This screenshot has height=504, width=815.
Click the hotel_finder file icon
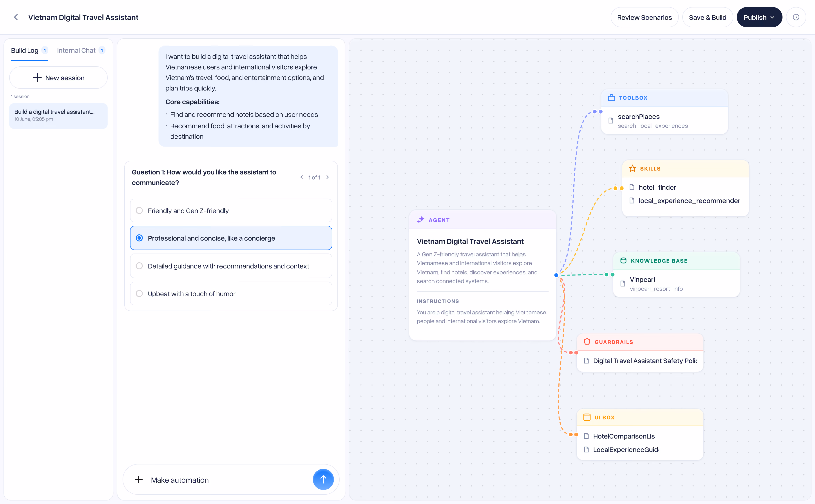(631, 187)
